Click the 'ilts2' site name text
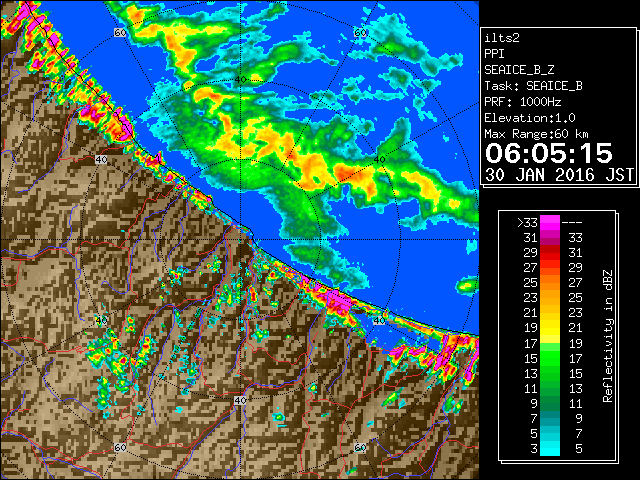The image size is (640, 480). point(502,38)
